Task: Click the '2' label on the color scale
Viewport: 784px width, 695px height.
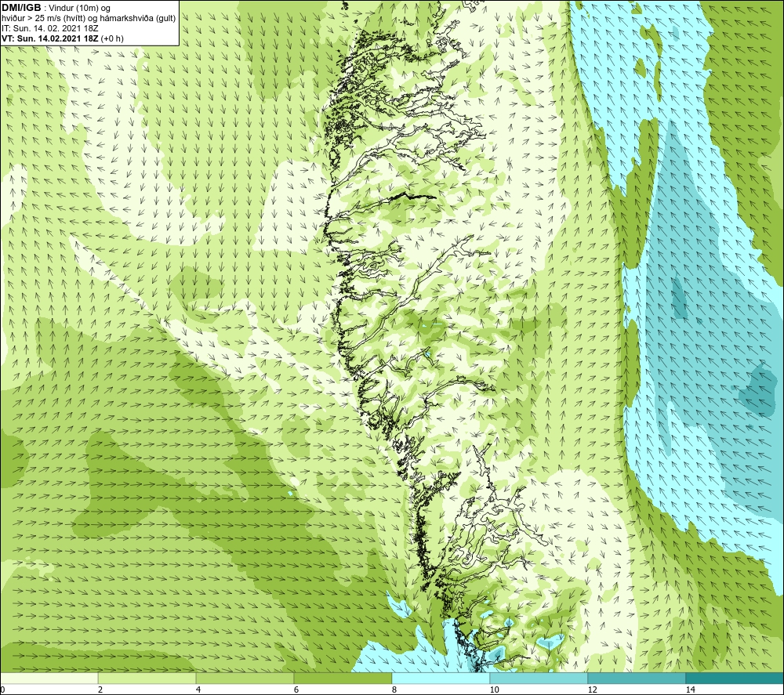Action: click(100, 690)
